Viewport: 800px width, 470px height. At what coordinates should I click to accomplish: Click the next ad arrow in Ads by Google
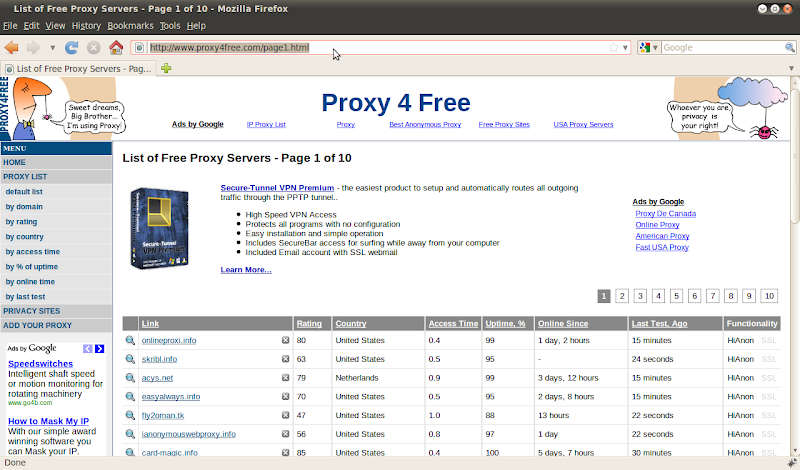pyautogui.click(x=99, y=349)
